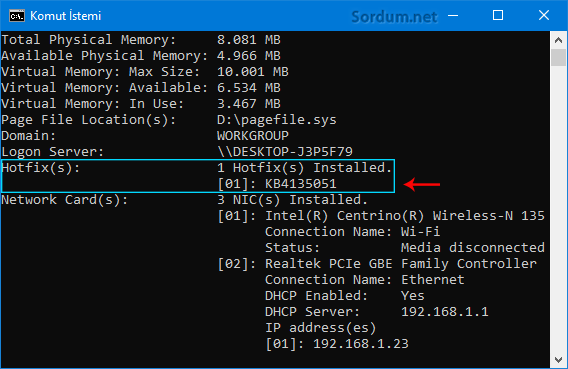Click the scrollbar down arrow

pyautogui.click(x=558, y=360)
